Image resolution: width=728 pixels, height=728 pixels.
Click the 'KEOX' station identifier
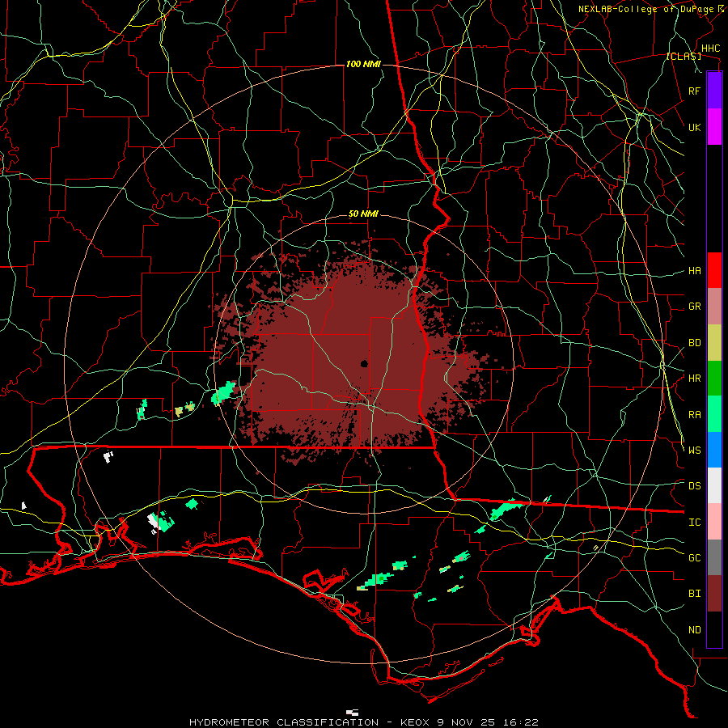click(415, 722)
